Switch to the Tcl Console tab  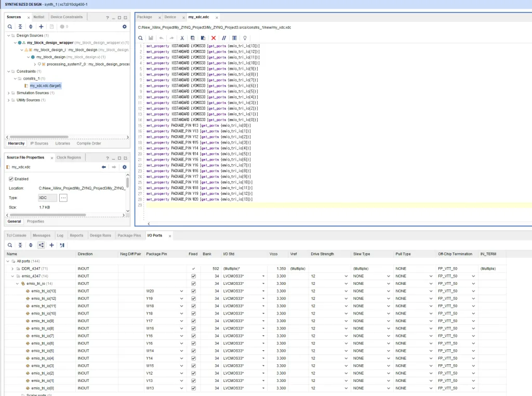point(16,235)
